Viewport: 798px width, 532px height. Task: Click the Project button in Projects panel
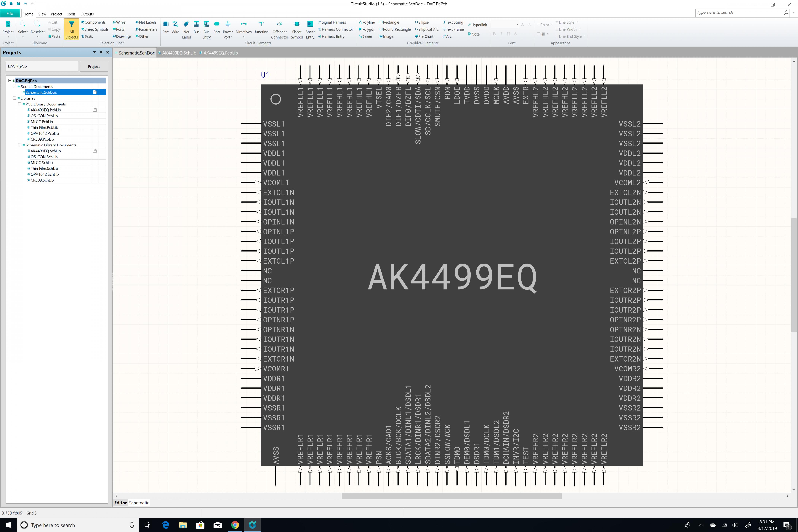coord(94,66)
